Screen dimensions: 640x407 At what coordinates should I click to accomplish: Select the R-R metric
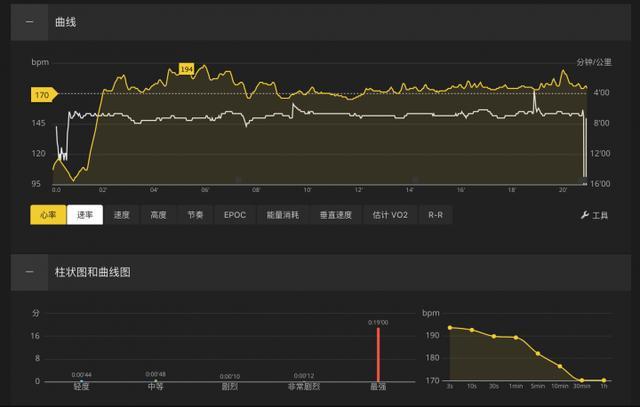[x=435, y=215]
